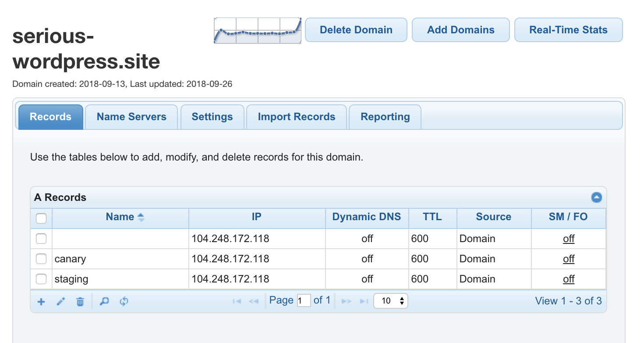This screenshot has width=644, height=343.
Task: Click the serious-wordpress.site domain heading
Action: [86, 49]
